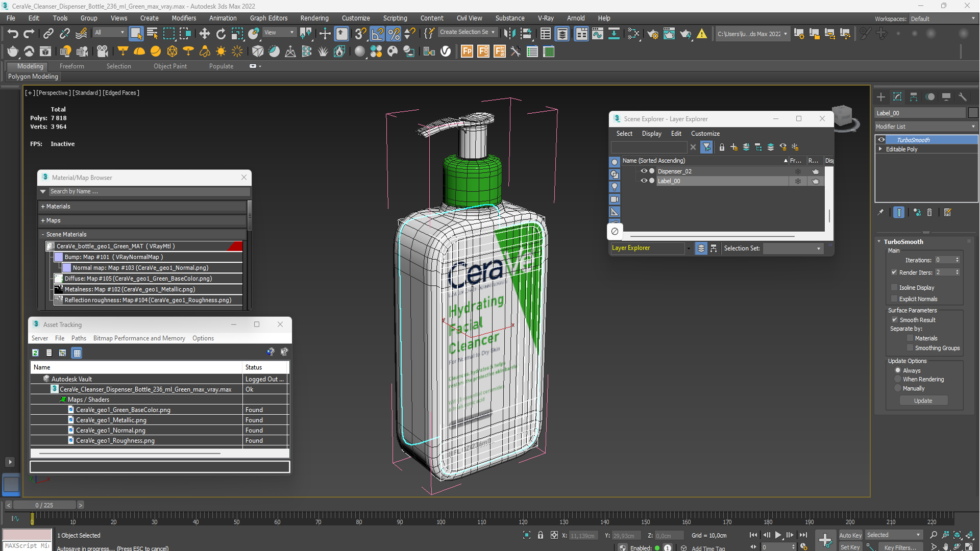Click the Undo arrow icon
Viewport: 980px width, 551px height.
pyautogui.click(x=12, y=34)
